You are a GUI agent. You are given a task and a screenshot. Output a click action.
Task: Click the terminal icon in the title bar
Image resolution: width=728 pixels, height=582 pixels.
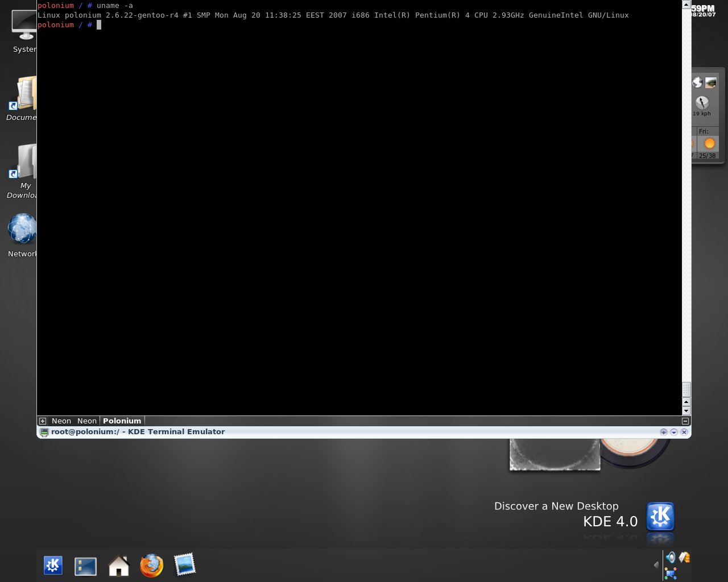click(x=44, y=432)
